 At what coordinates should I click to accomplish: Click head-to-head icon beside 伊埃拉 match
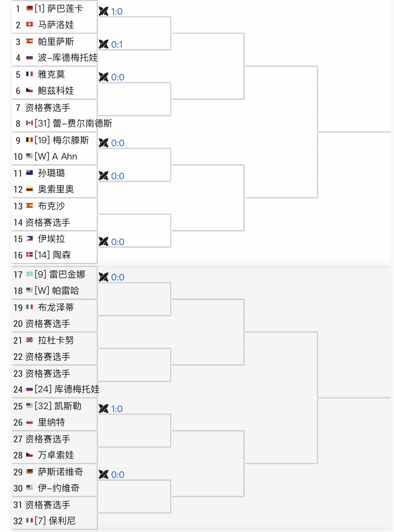click(103, 242)
